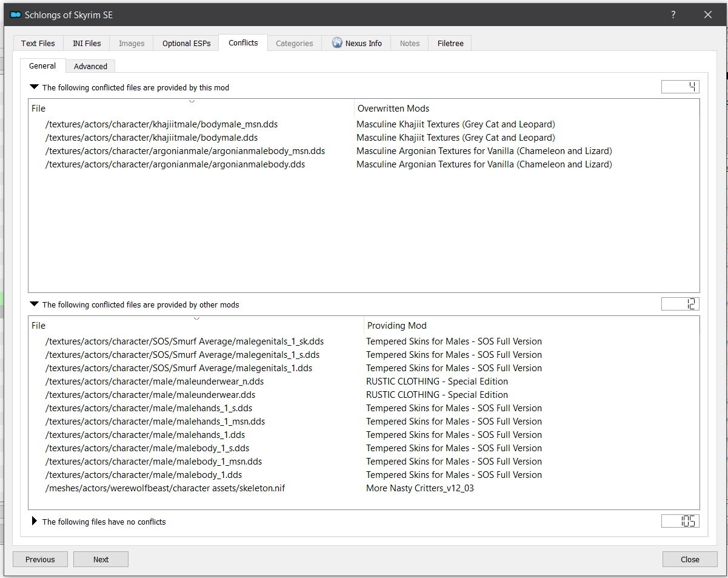The image size is (728, 578).
Task: Click Tempered Skins entry for malebody_1.dds
Action: point(454,475)
